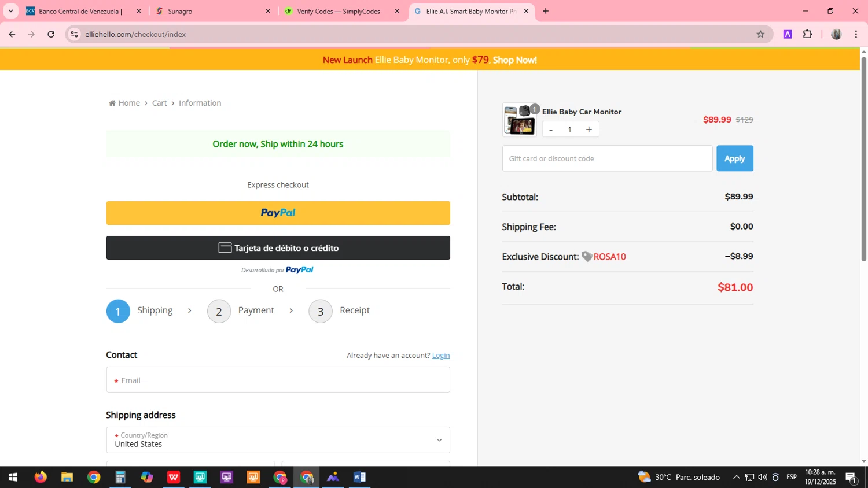The width and height of the screenshot is (868, 488).
Task: Open the site information icon in address bar
Action: point(74,34)
